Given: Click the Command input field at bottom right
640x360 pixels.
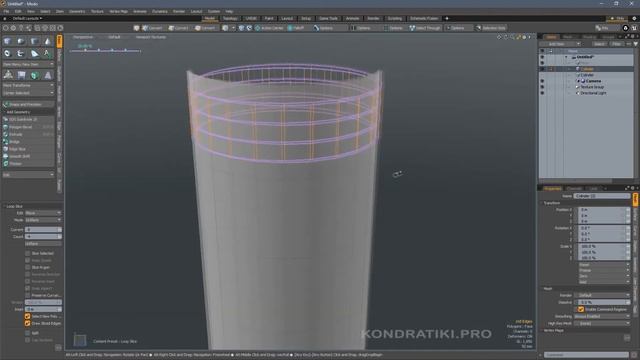Looking at the screenshot, I should [586, 355].
